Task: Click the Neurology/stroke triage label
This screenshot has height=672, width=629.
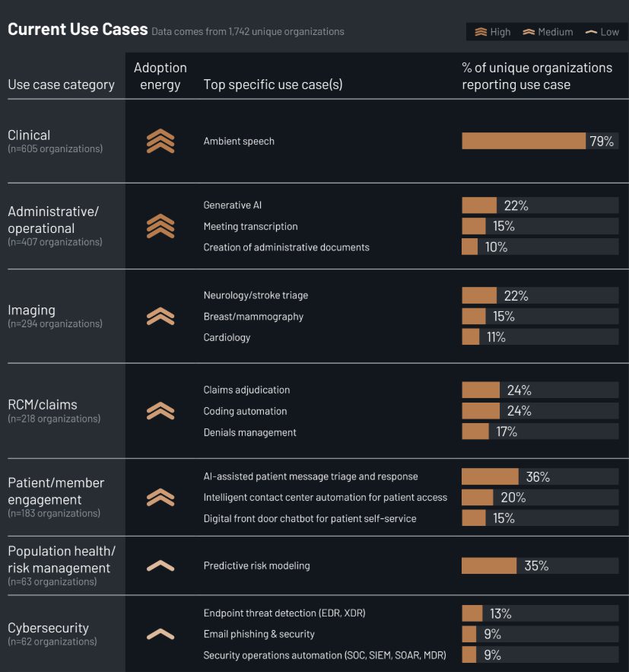Action: point(256,295)
